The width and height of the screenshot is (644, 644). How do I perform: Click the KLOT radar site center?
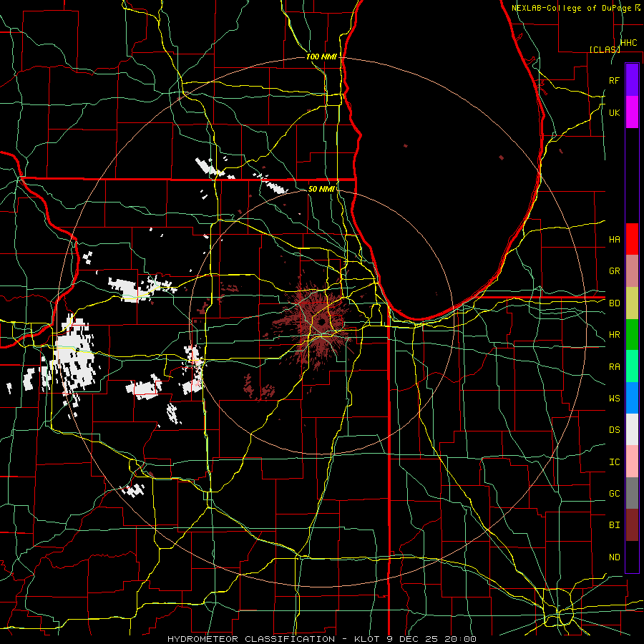[321, 321]
